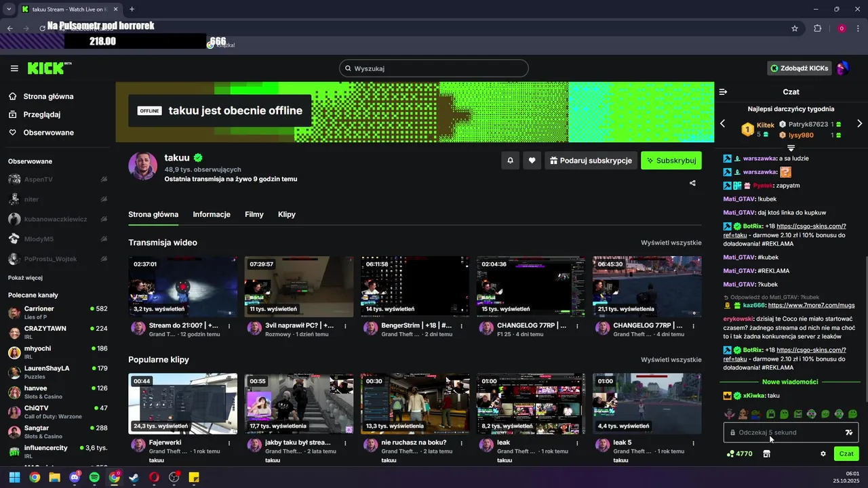This screenshot has height=488, width=868.
Task: Open more options for leak 5 clip
Action: [693, 443]
